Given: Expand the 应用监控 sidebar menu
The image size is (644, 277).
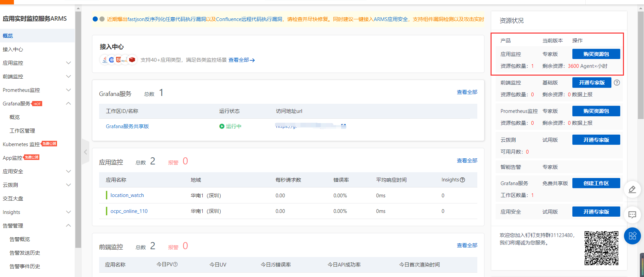Looking at the screenshot, I should (69, 63).
